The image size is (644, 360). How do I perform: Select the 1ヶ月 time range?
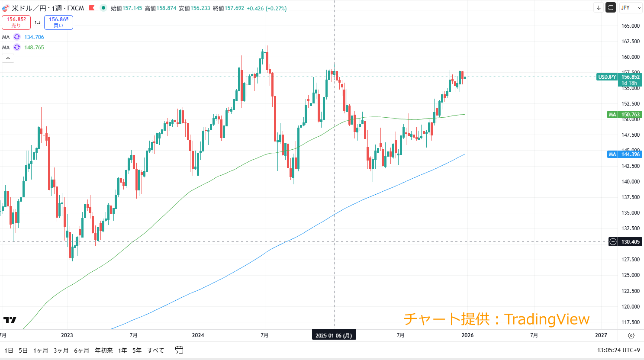point(40,350)
